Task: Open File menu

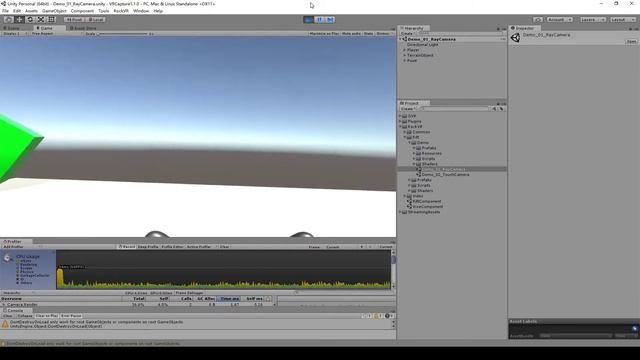Action: tap(5, 11)
